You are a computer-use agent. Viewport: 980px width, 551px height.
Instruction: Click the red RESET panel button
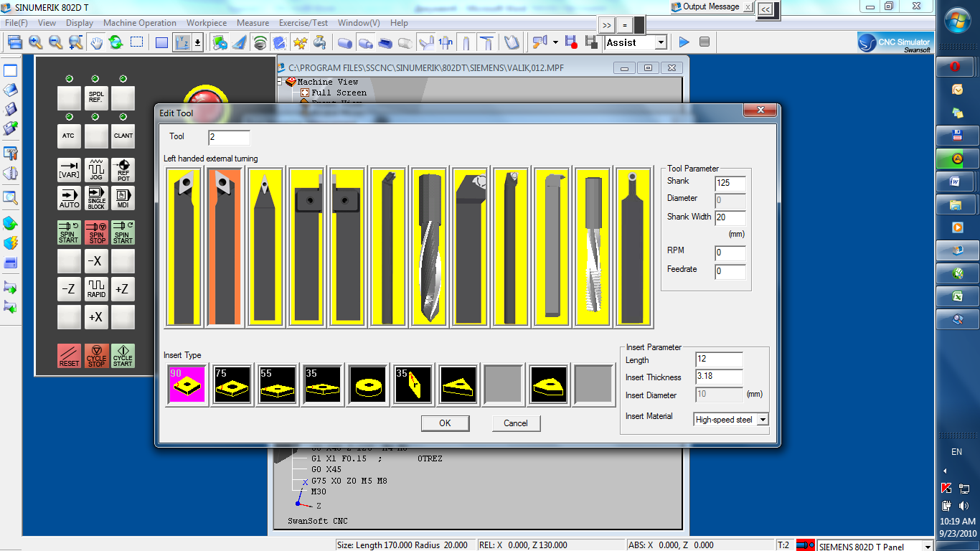tap(69, 357)
